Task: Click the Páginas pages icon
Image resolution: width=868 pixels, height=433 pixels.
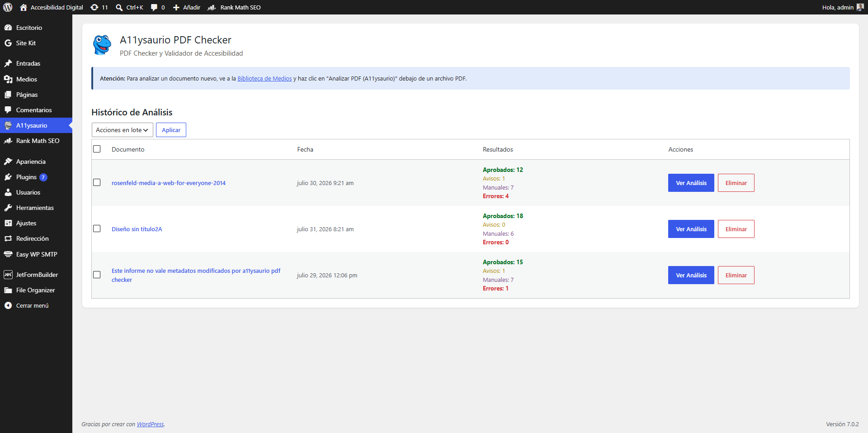Action: 8,95
